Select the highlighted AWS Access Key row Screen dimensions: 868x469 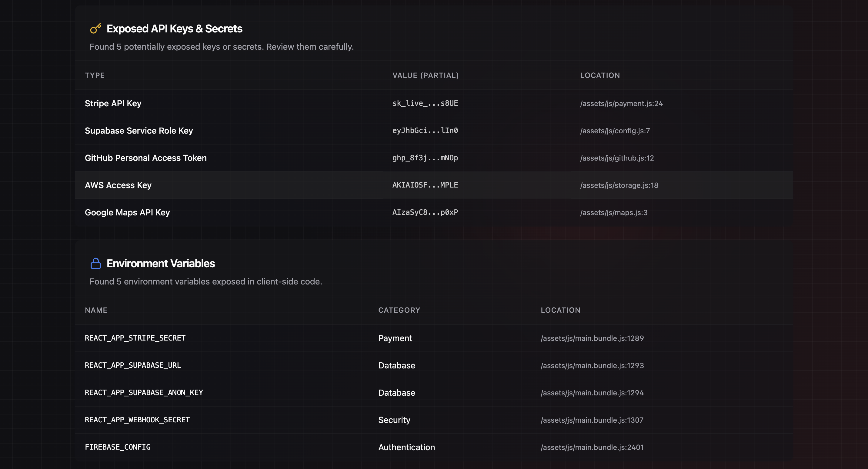click(118, 185)
